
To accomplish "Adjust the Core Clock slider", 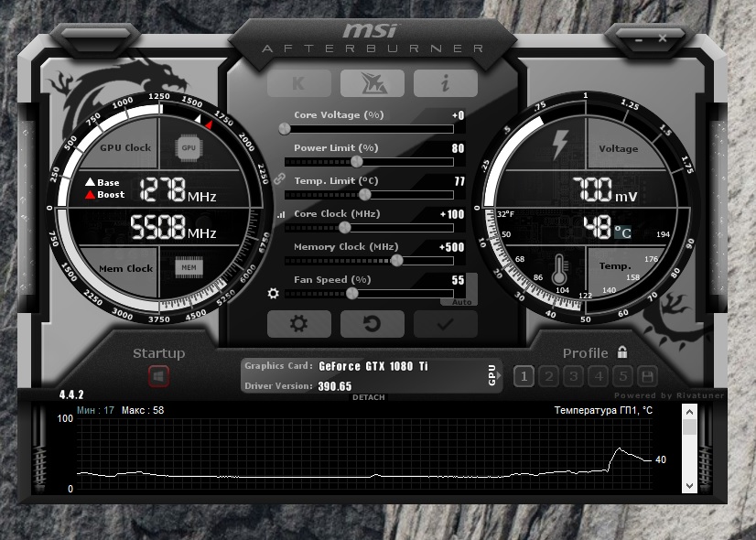I will tap(345, 227).
